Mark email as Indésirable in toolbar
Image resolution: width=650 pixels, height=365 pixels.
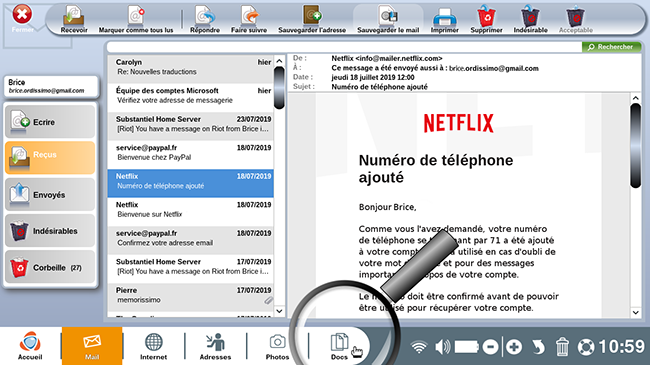click(530, 20)
